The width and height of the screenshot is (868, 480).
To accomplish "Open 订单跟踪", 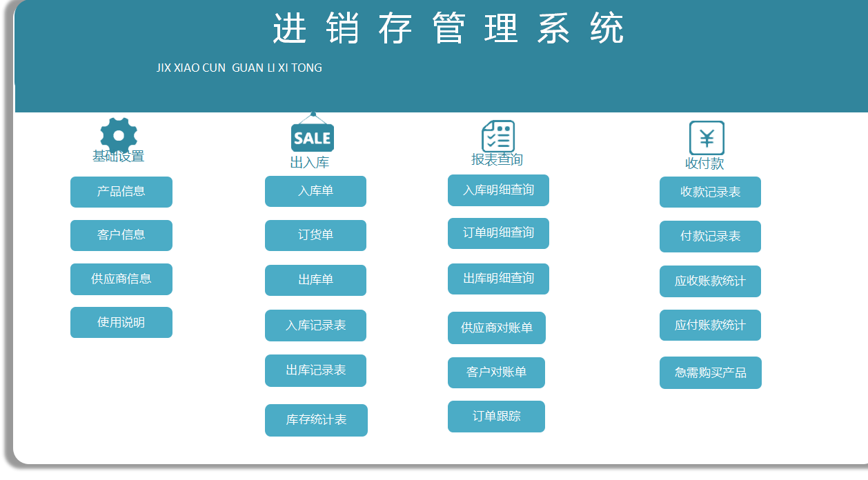I will pos(496,417).
